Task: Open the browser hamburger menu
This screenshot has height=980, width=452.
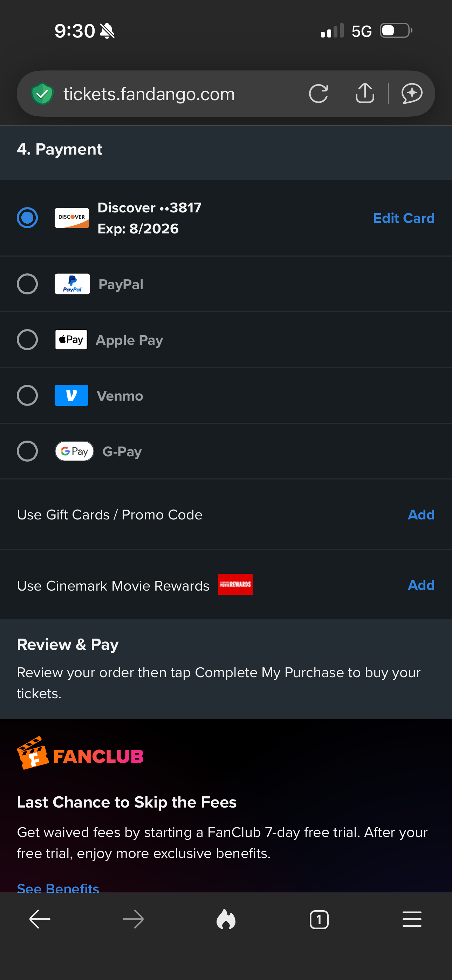Action: click(x=412, y=919)
